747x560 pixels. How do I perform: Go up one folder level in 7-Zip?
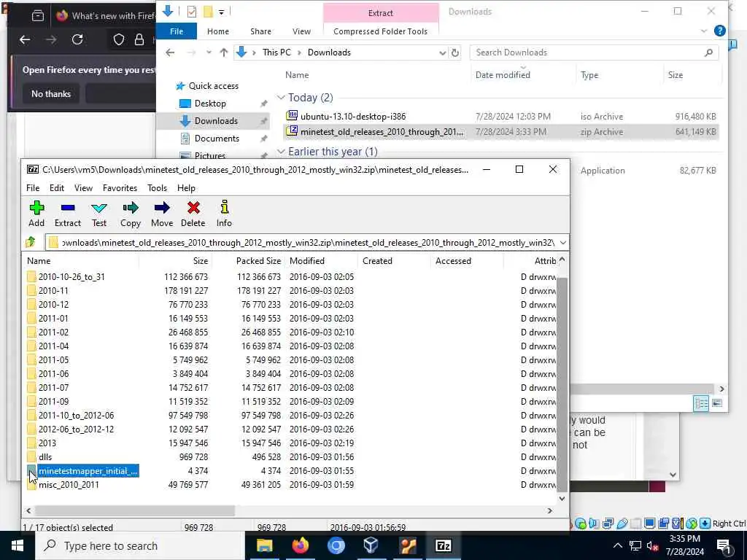(x=31, y=242)
